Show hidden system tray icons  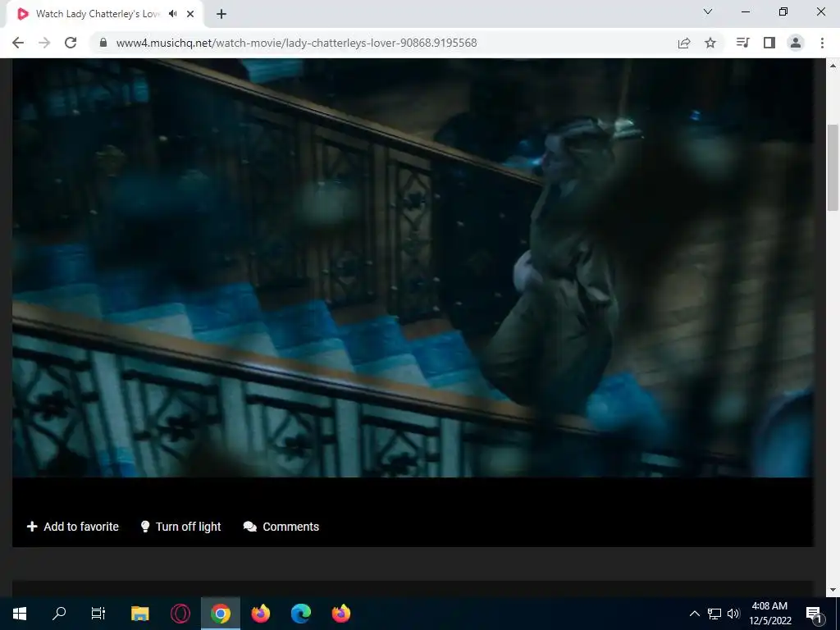(694, 614)
